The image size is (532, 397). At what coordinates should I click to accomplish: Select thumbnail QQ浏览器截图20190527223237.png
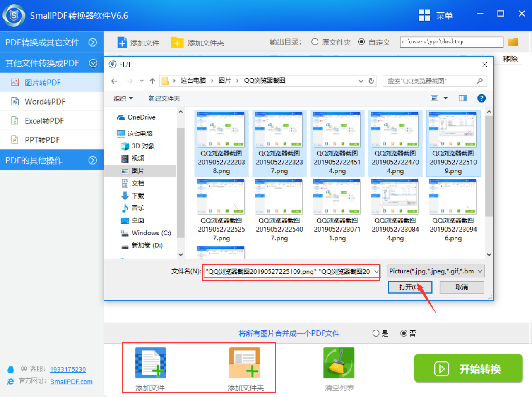point(279,143)
